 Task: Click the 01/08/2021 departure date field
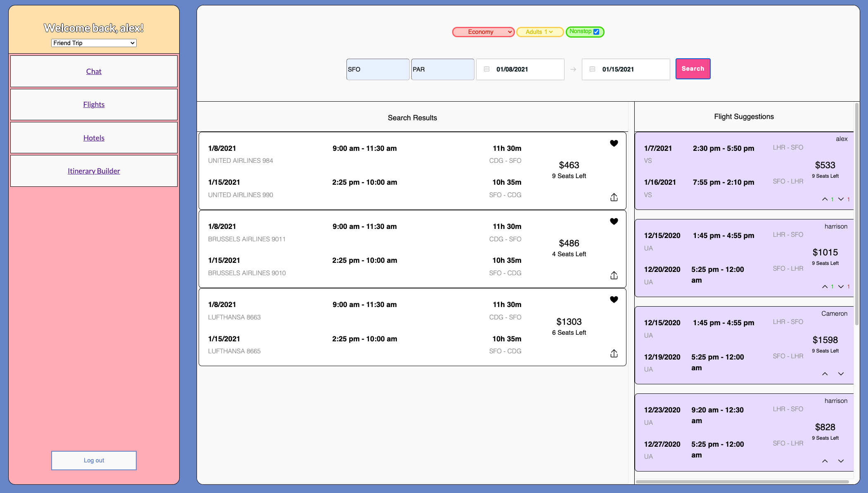click(520, 69)
